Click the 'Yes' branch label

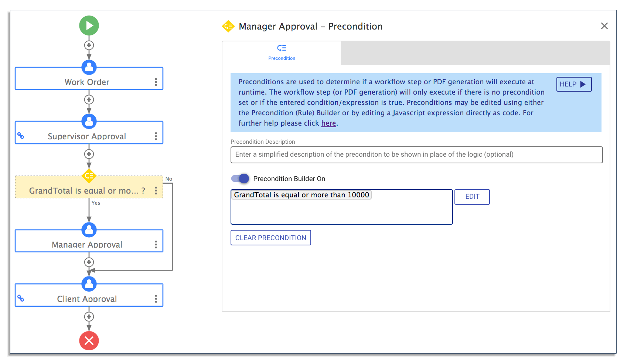[x=96, y=203]
